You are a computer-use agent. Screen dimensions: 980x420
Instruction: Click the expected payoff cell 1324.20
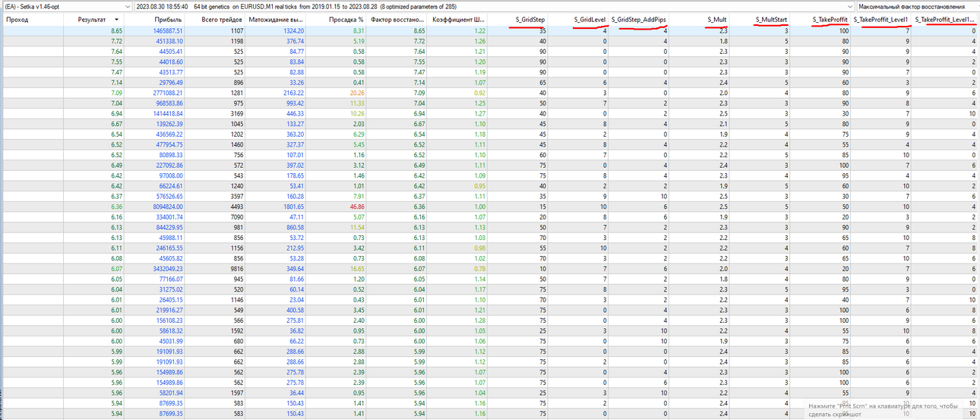292,31
